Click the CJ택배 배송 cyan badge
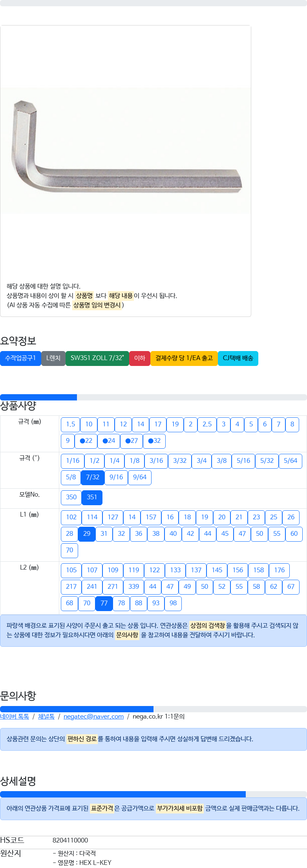The height and width of the screenshot is (868, 307). (238, 358)
